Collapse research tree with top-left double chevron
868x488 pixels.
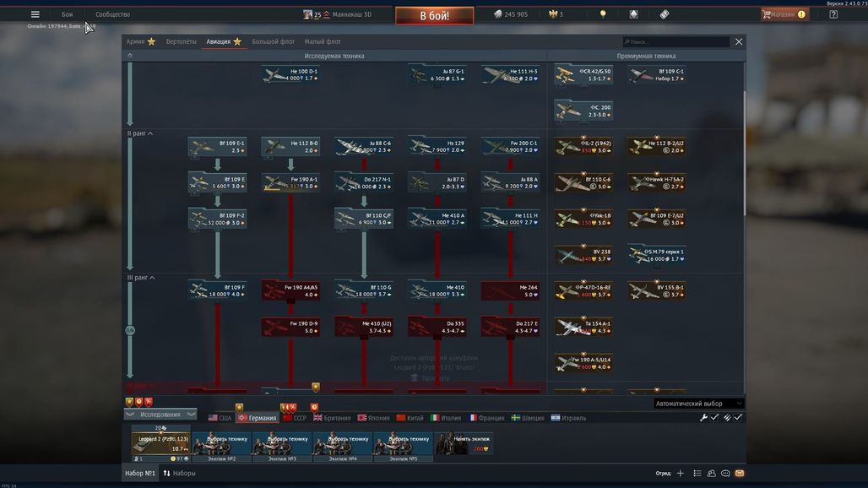pos(129,56)
